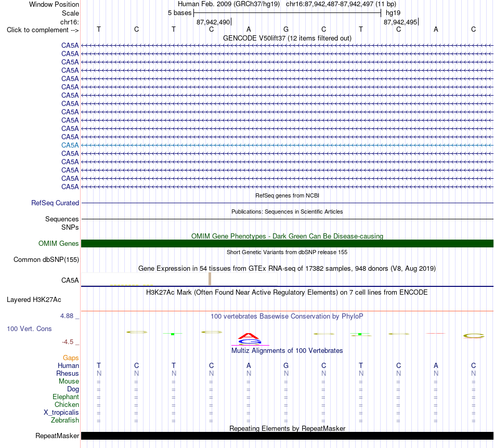Image resolution: width=494 pixels, height=448 pixels.
Task: Open the H3K27Ac Mark track title
Action: click(x=287, y=293)
